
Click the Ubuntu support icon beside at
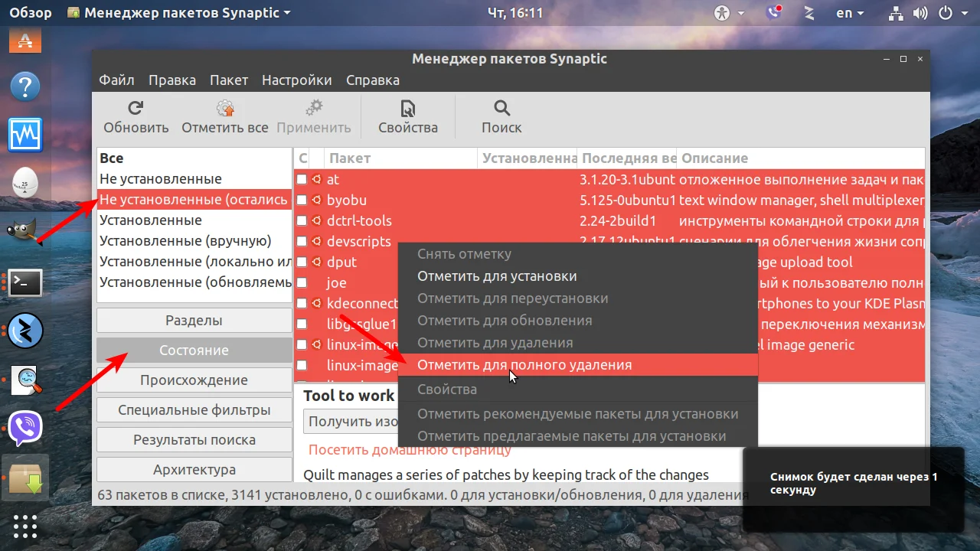coord(316,179)
